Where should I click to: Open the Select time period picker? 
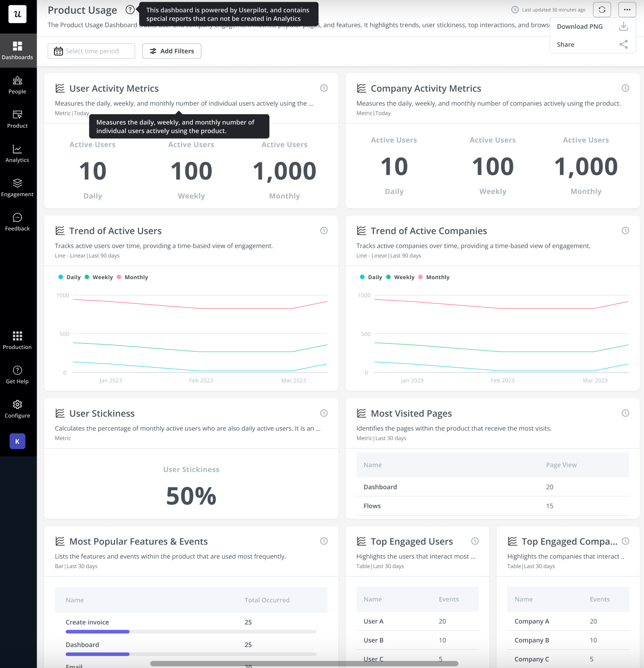tap(92, 51)
